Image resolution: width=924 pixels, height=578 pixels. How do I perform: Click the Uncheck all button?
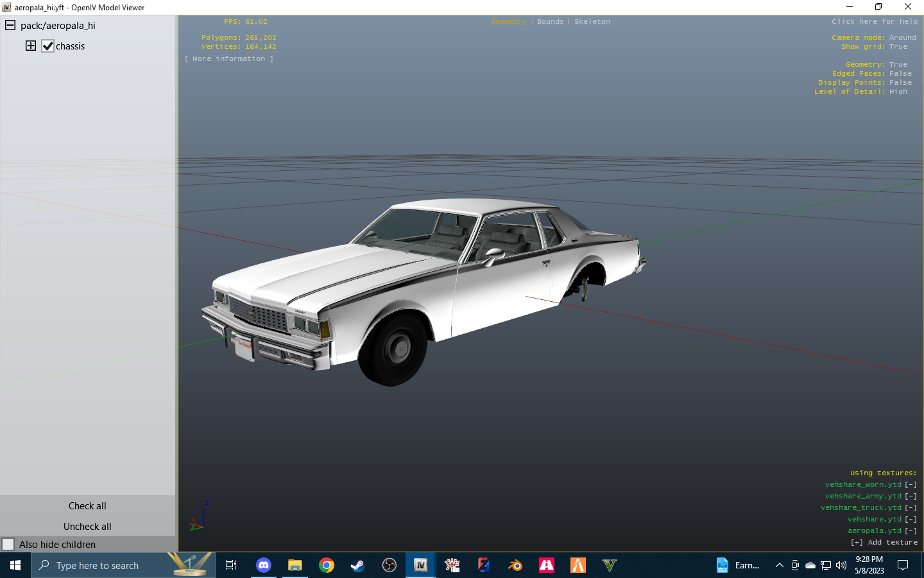point(87,526)
